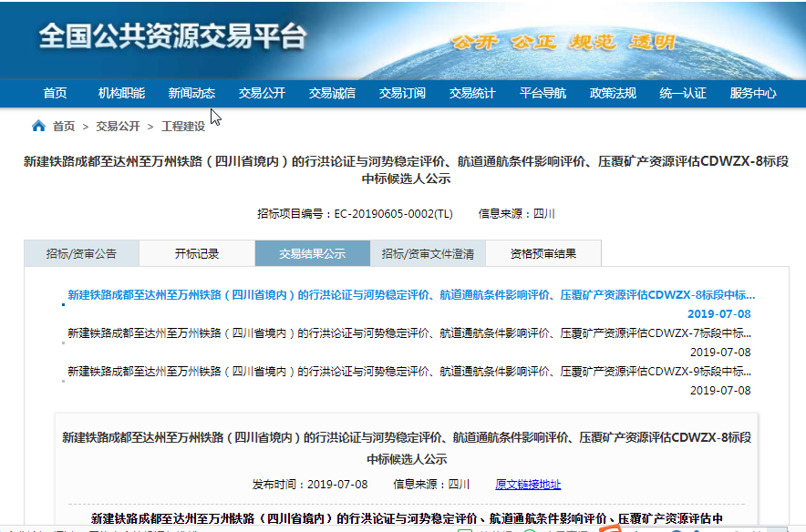The image size is (806, 532).
Task: Select the 交易结果公示 tab
Action: coord(312,254)
